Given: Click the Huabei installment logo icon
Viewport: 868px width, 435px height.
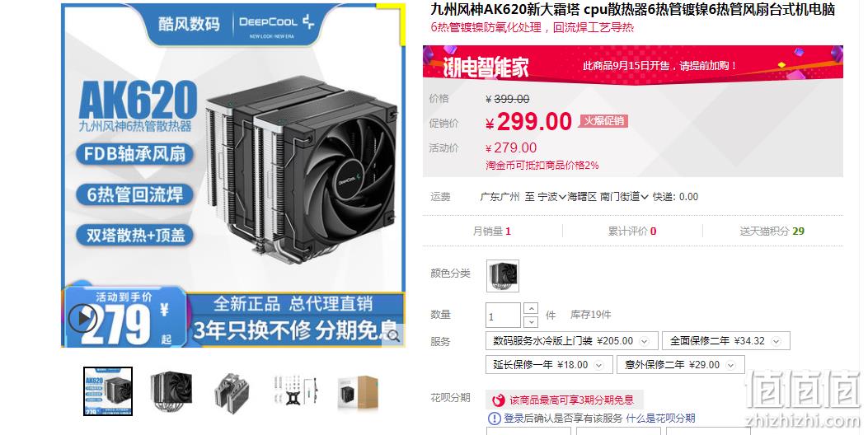Looking at the screenshot, I should click(498, 400).
